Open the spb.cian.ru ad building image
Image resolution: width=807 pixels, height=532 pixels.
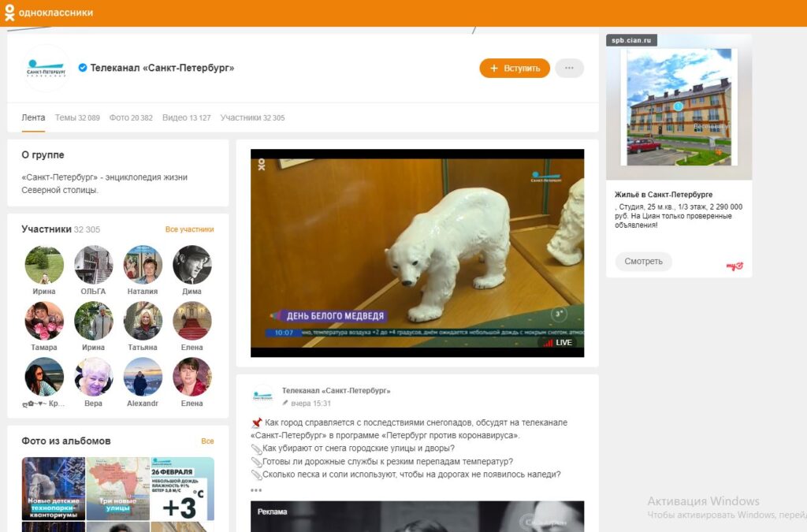679,107
